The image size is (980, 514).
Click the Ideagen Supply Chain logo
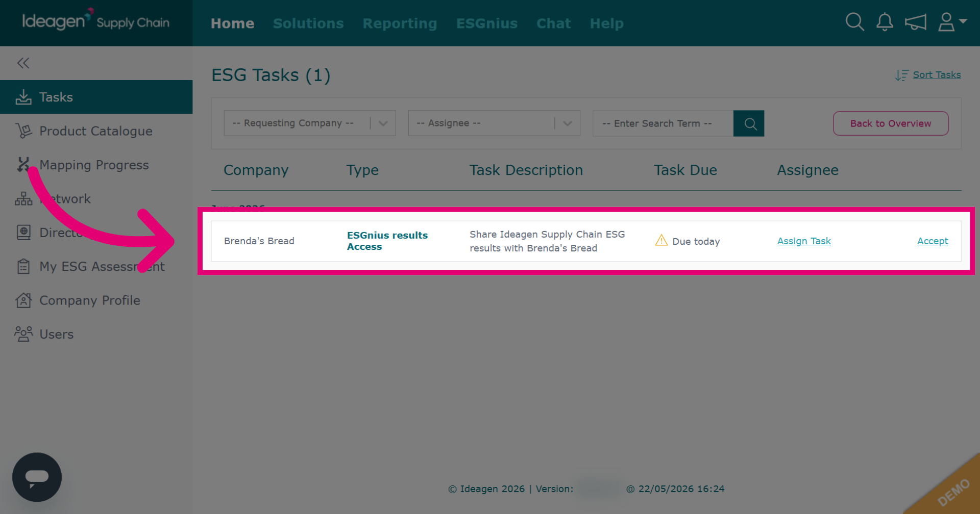[96, 21]
